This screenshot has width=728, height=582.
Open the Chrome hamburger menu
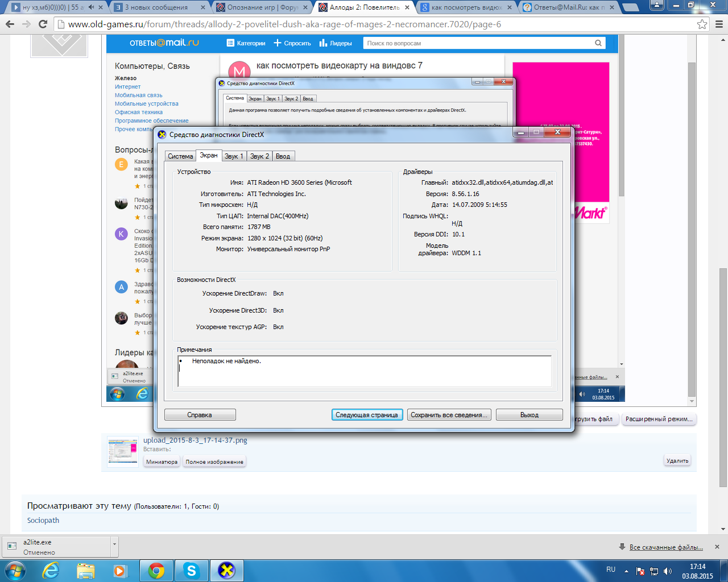pos(719,24)
